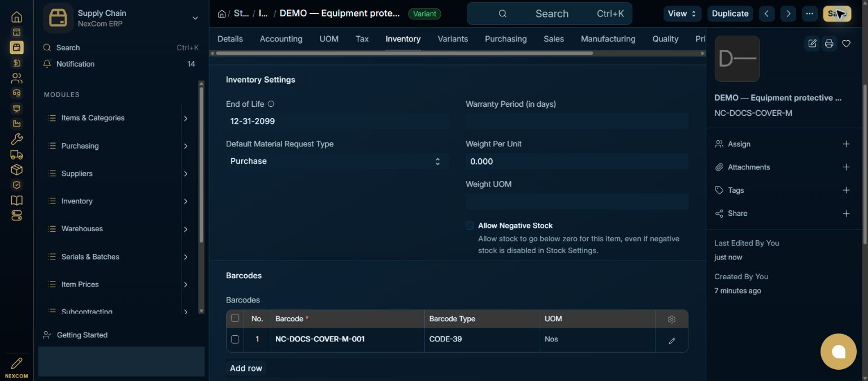Add attachment with plus icon
This screenshot has height=381, width=868.
pos(846,167)
